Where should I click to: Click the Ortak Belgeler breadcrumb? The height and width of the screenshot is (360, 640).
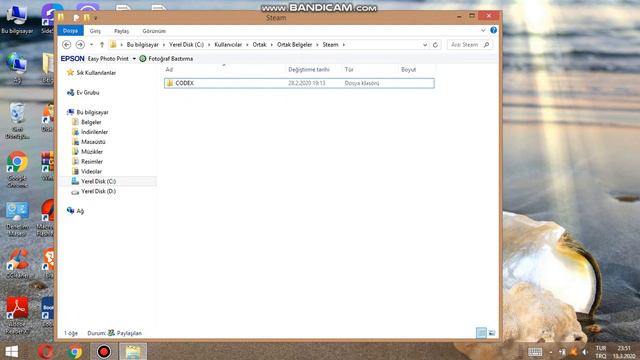(x=294, y=45)
